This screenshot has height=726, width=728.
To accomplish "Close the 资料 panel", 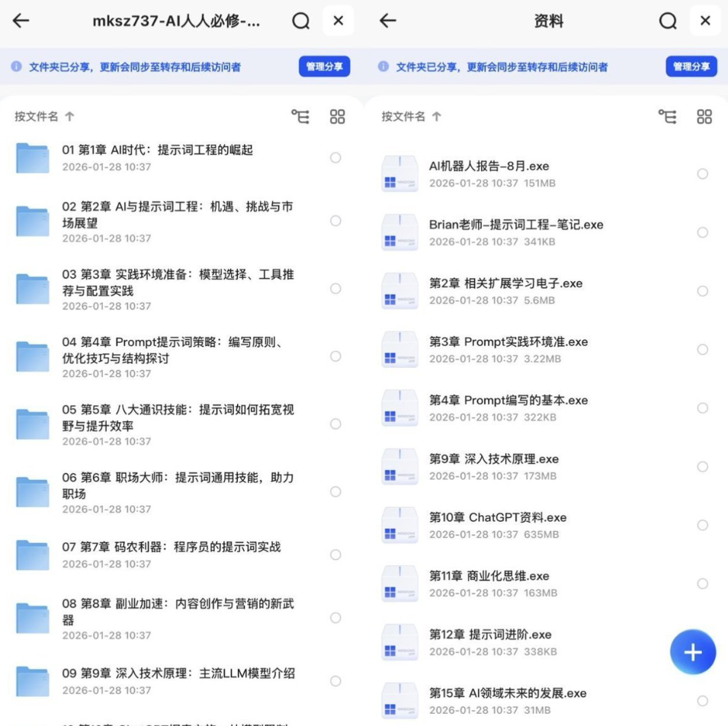I will (x=705, y=21).
